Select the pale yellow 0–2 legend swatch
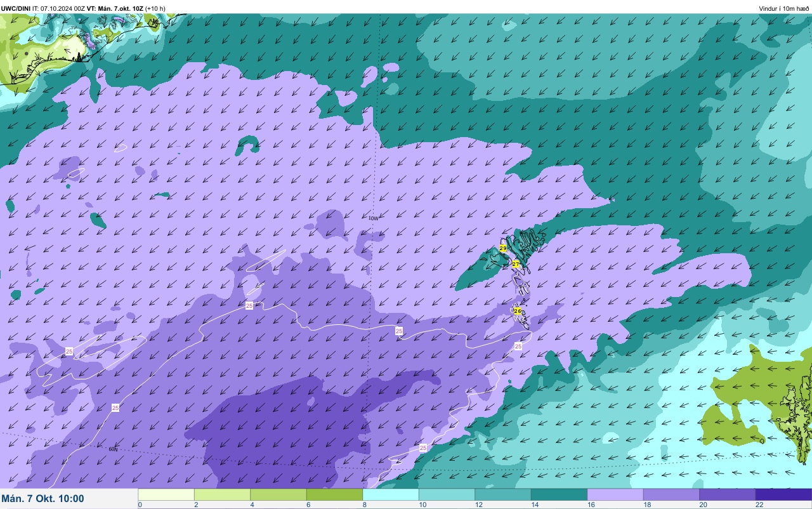This screenshot has width=812, height=509. (x=166, y=494)
